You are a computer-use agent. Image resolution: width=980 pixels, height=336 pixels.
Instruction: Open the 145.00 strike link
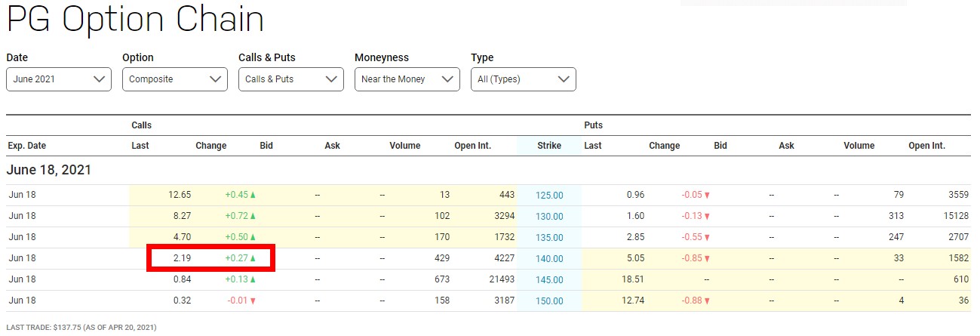[x=549, y=279]
